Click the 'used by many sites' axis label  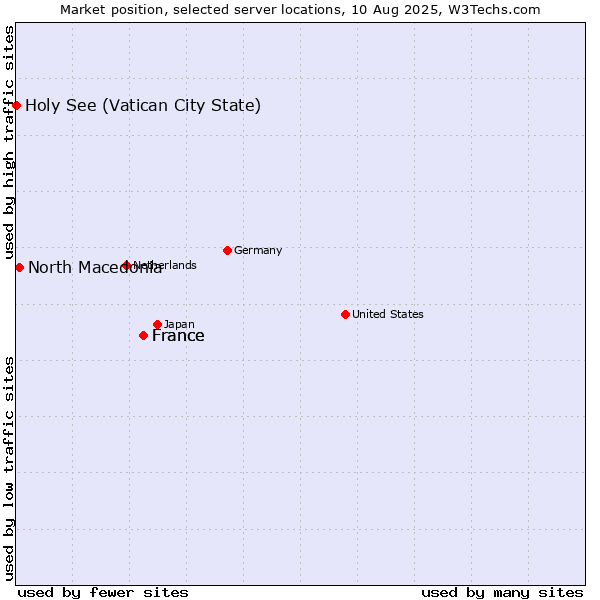[x=502, y=593]
